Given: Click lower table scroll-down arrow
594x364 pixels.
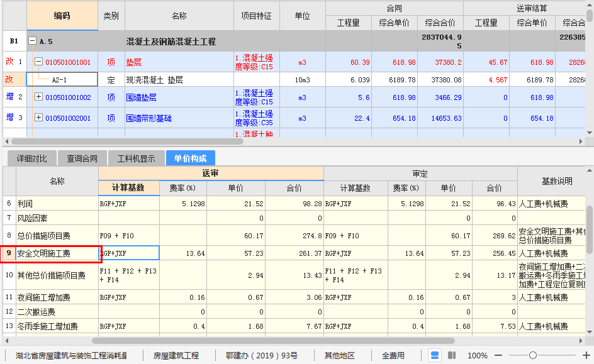Looking at the screenshot, I should click(590, 332).
